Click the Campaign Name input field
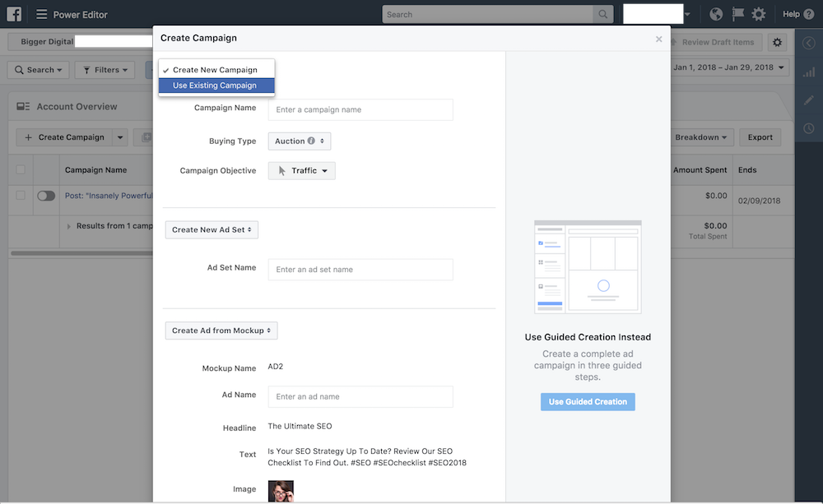This screenshot has width=823, height=504. tap(360, 109)
